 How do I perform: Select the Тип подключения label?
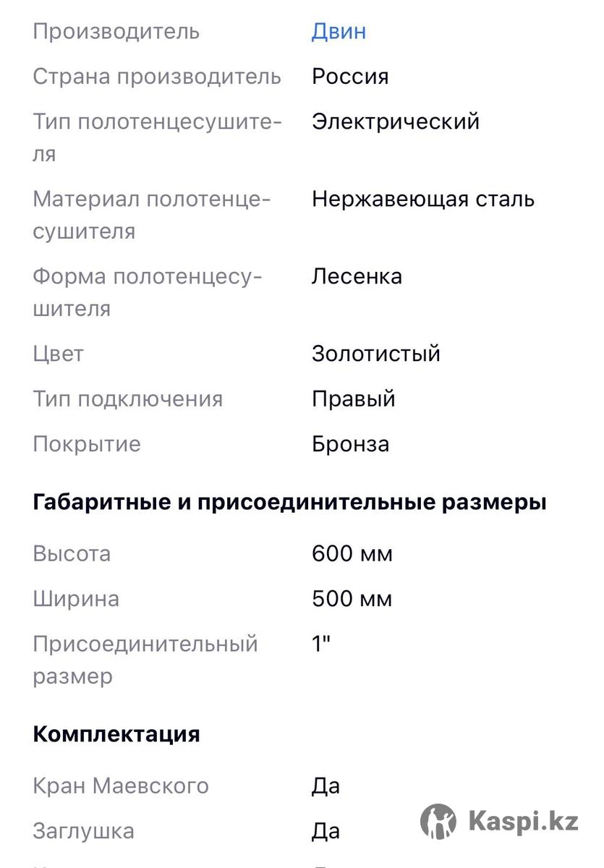127,399
